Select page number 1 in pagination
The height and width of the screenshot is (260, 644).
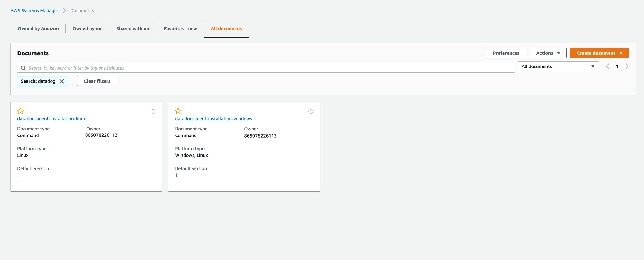[x=617, y=66]
